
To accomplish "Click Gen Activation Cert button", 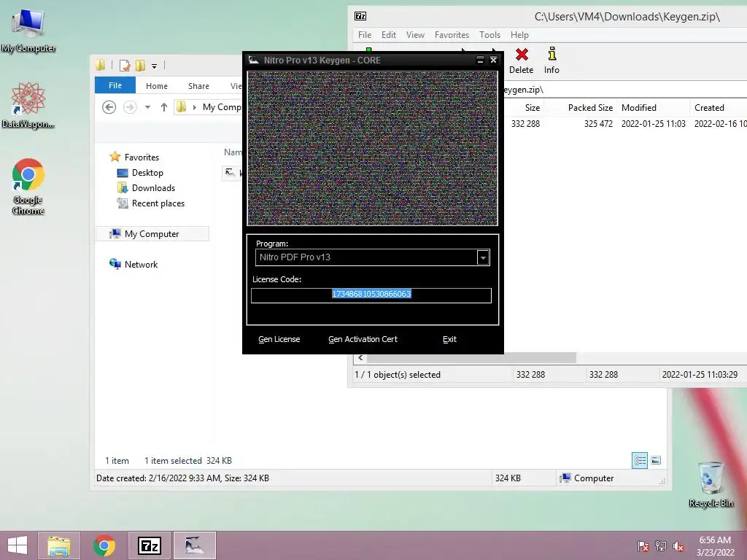I will click(363, 339).
